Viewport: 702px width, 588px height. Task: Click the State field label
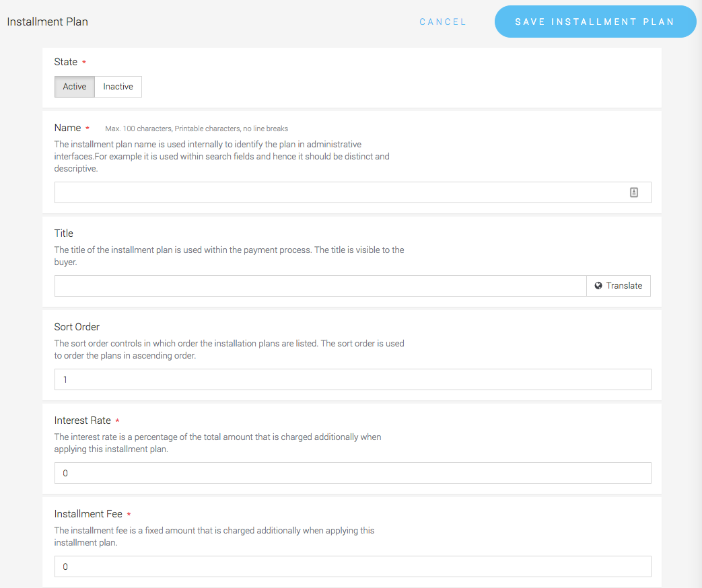tap(65, 62)
